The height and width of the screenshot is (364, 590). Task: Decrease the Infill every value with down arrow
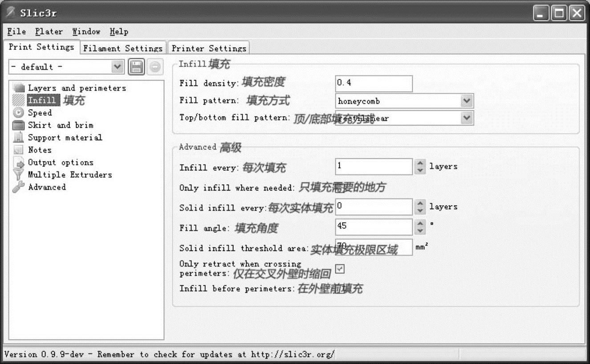[420, 170]
